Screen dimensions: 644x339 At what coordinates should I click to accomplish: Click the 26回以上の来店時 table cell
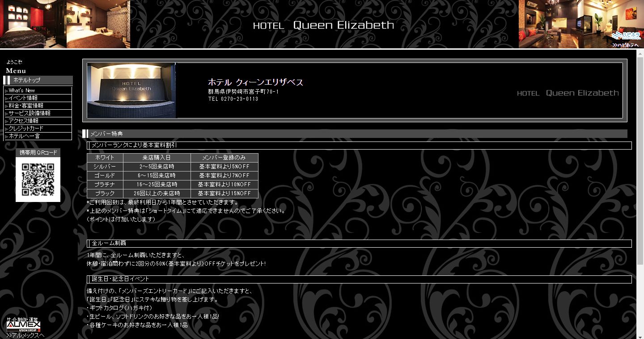[x=157, y=193]
